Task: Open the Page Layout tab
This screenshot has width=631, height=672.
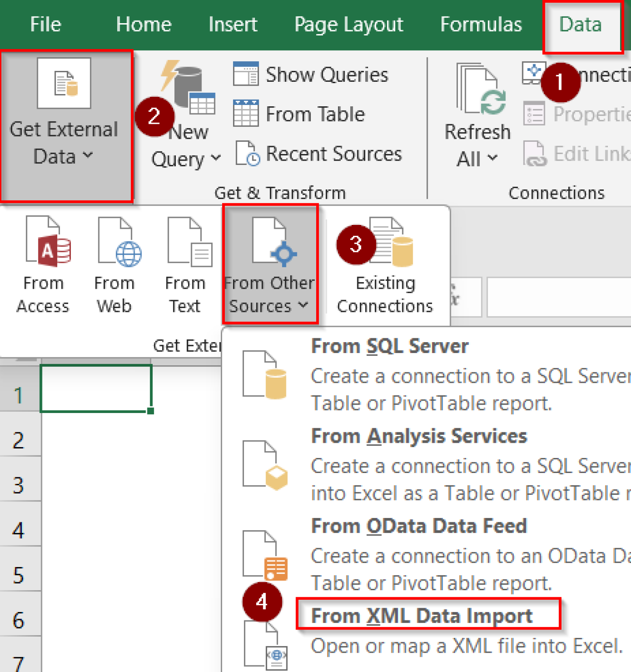Action: pos(349,24)
